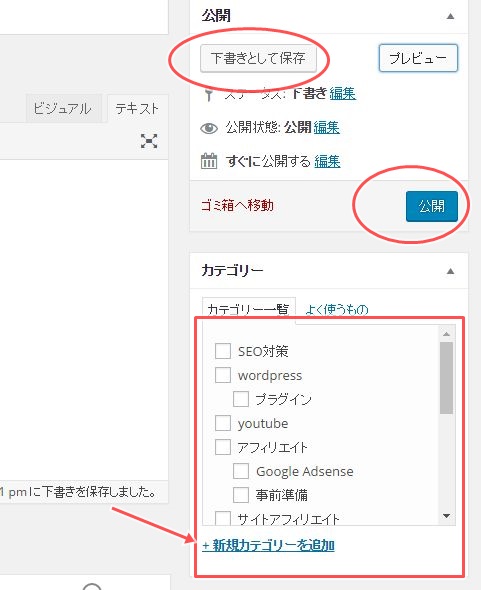
Task: Edit the 公開状態 visibility setting
Action: pos(327,128)
